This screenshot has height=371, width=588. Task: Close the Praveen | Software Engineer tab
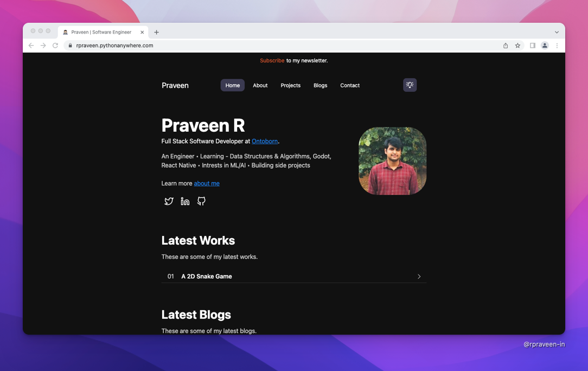coord(142,32)
